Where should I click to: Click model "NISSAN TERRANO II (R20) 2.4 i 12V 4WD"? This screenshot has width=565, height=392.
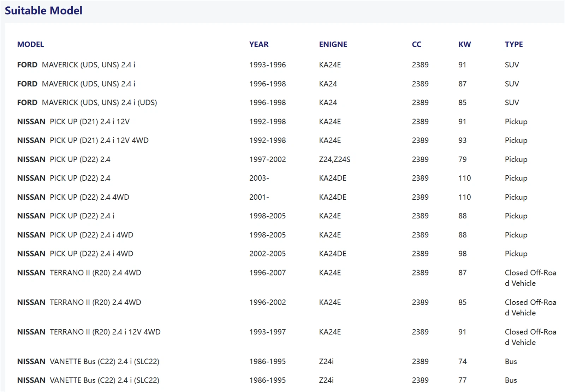(x=89, y=332)
